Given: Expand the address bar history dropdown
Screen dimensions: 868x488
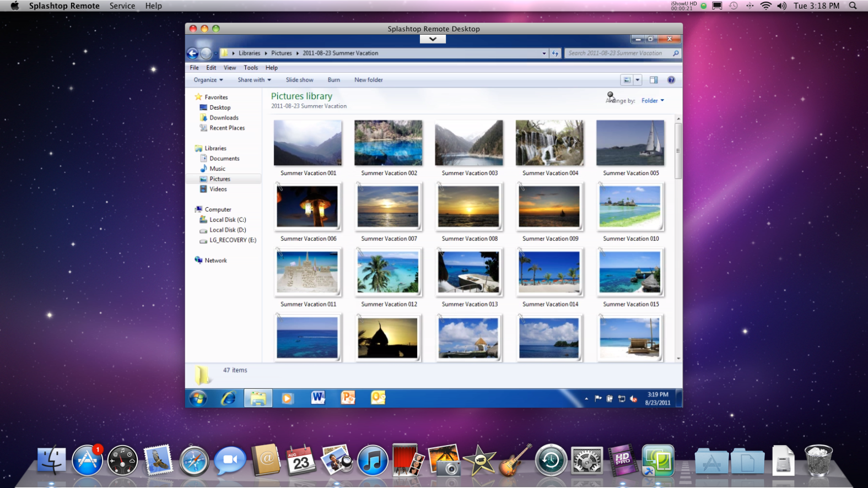Looking at the screenshot, I should pyautogui.click(x=544, y=53).
